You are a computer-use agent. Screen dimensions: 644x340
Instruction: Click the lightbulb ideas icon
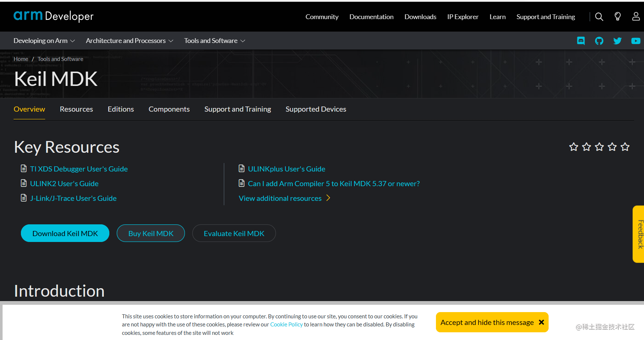coord(618,17)
